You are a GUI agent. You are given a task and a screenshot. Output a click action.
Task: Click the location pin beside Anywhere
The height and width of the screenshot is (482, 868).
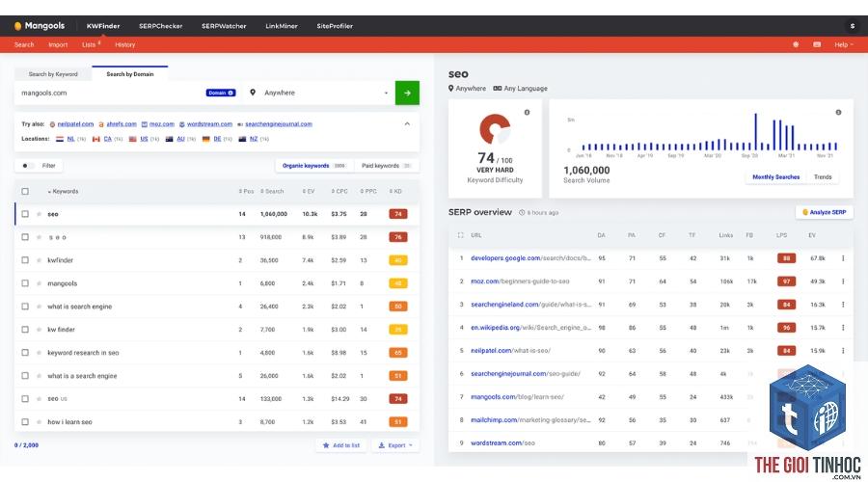253,93
